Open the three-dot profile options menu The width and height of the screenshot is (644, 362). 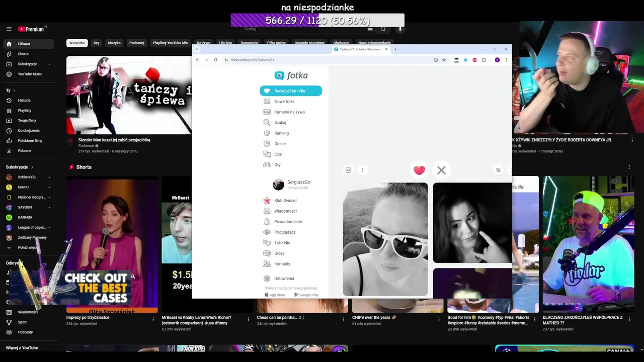click(x=362, y=170)
